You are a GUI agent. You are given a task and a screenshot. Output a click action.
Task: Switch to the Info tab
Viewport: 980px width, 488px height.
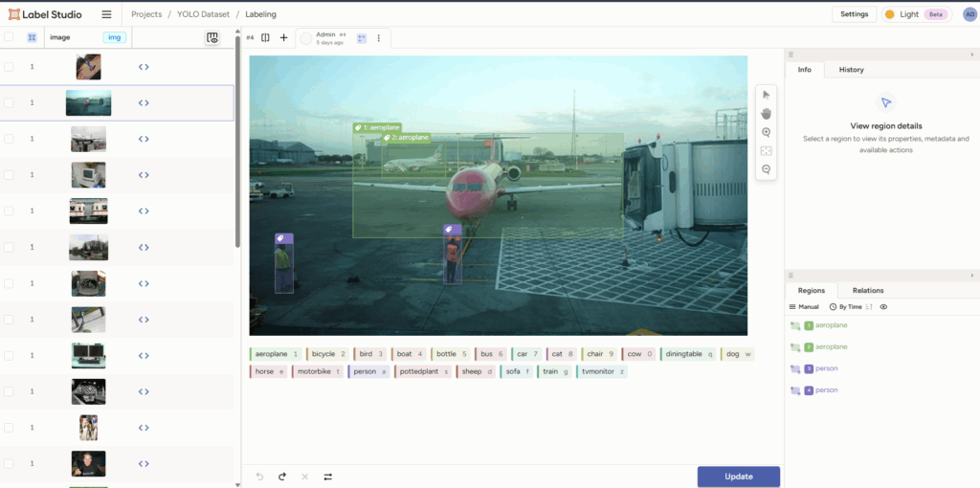(x=804, y=69)
